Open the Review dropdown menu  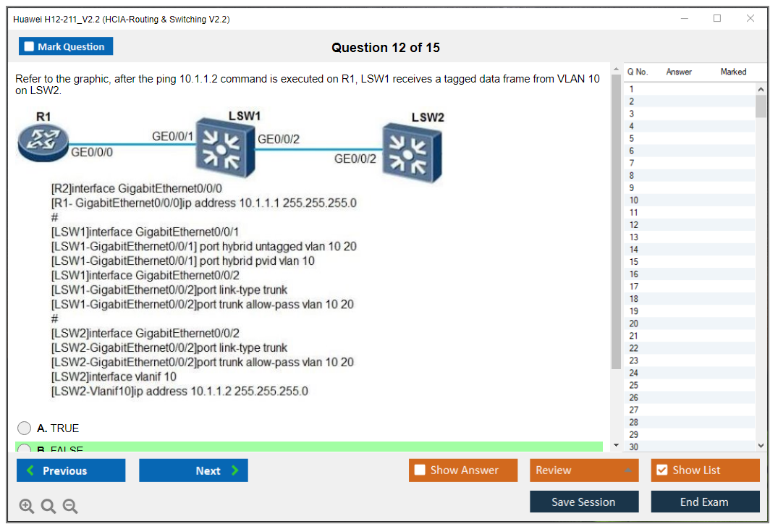[584, 470]
